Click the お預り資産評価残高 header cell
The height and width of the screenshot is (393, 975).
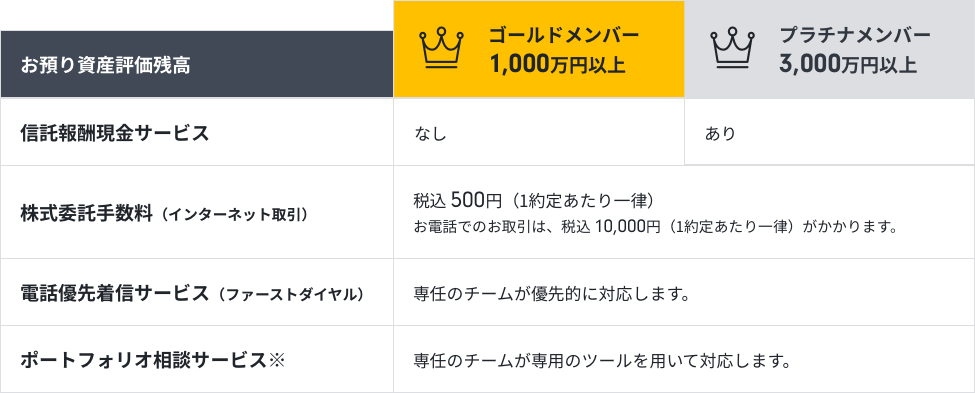(196, 64)
